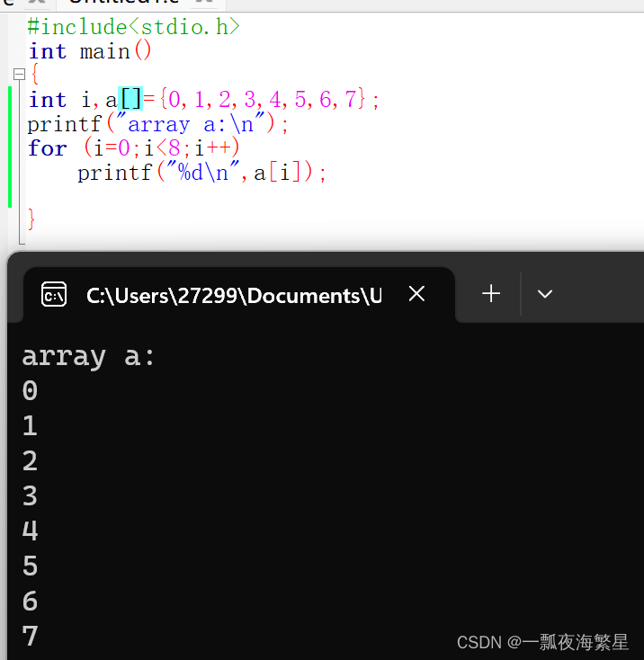Close the C:\Users\27299 terminal tab
Image resolution: width=644 pixels, height=660 pixels.
pyautogui.click(x=416, y=294)
